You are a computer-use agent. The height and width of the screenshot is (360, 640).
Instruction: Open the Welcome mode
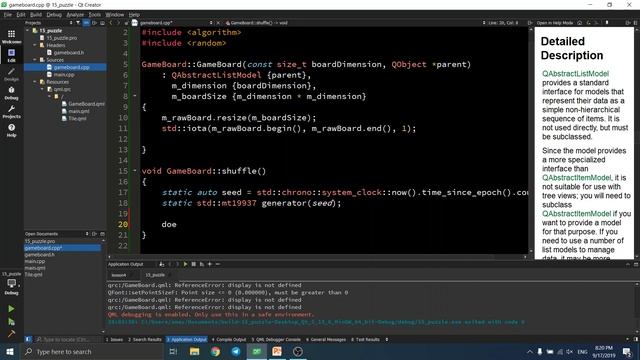[11, 36]
